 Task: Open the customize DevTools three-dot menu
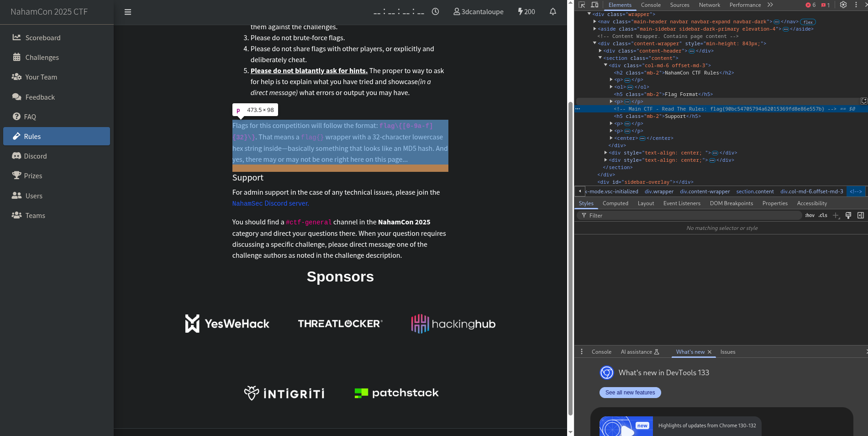(856, 5)
